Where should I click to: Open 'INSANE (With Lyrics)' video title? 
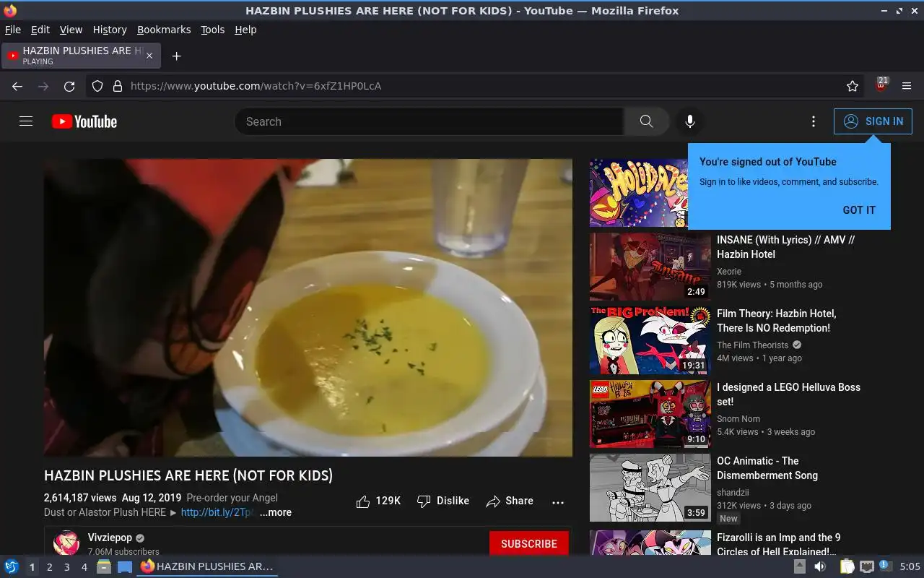(x=786, y=247)
